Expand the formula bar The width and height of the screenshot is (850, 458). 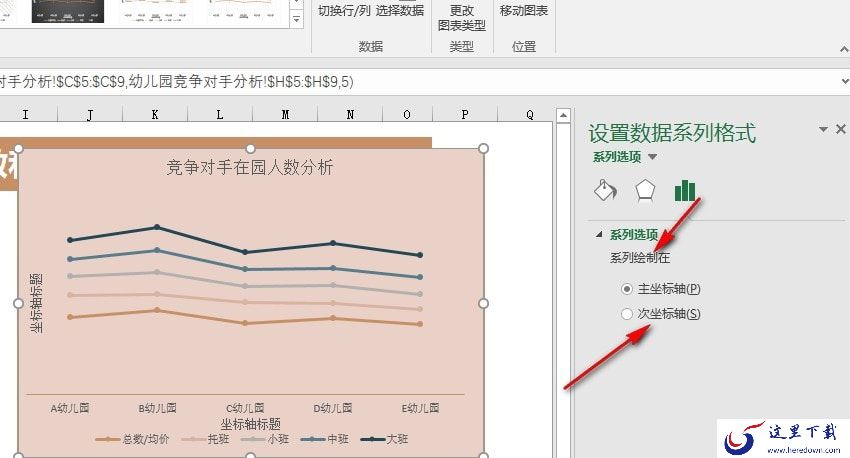(x=845, y=82)
